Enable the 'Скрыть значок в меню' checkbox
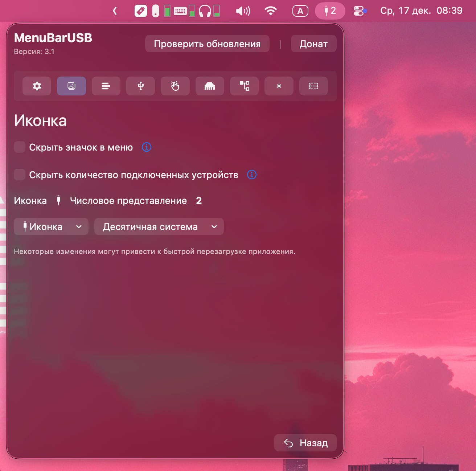476x471 pixels. (20, 147)
